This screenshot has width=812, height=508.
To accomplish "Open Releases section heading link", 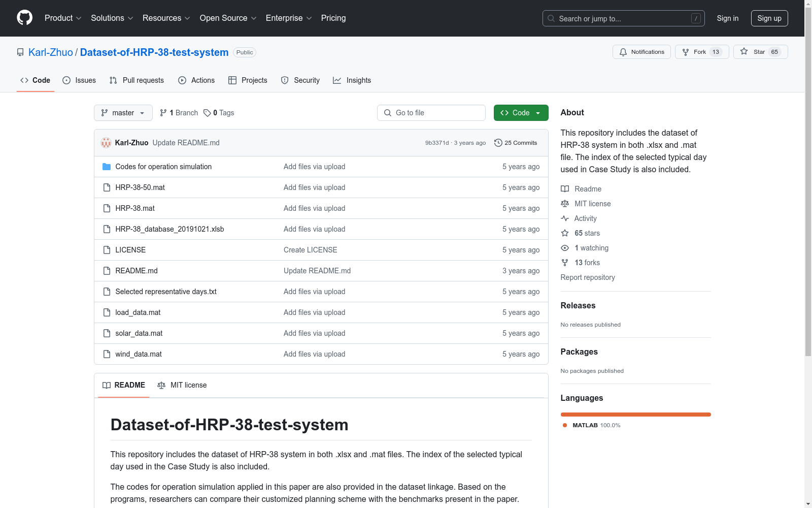I will coord(578,305).
